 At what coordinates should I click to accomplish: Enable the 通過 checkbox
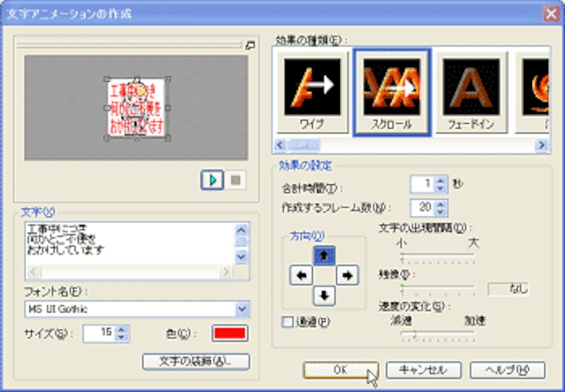coord(287,321)
